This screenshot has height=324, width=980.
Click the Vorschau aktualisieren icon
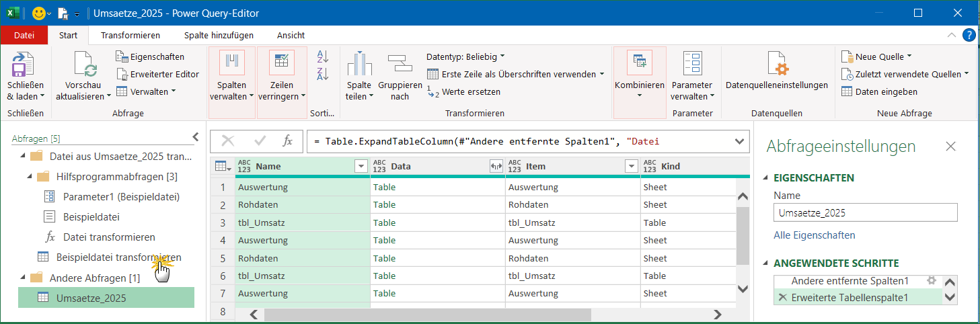[x=85, y=65]
